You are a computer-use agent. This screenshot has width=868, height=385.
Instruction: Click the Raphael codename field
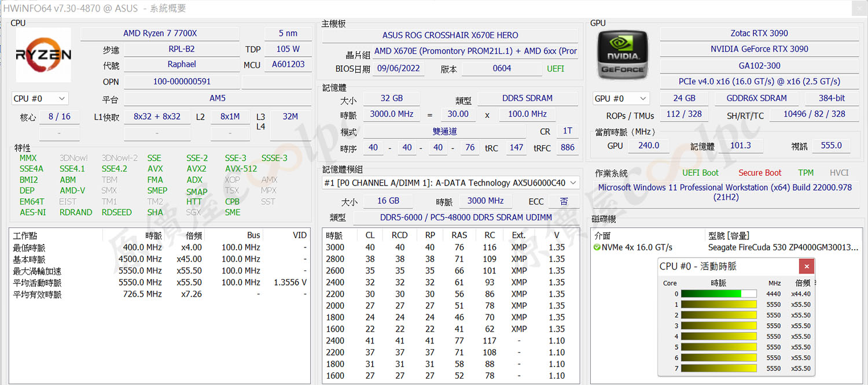(x=182, y=65)
